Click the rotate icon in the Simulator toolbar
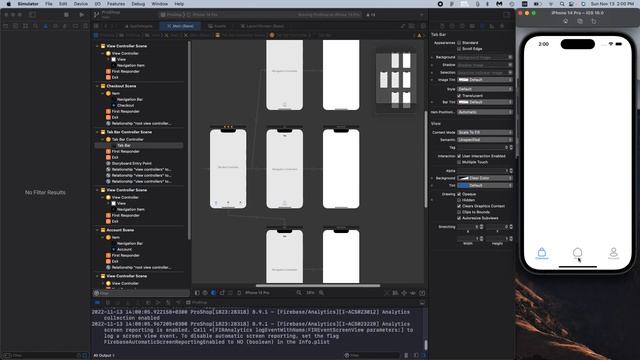Viewport: 640px width, 360px height. tap(593, 21)
